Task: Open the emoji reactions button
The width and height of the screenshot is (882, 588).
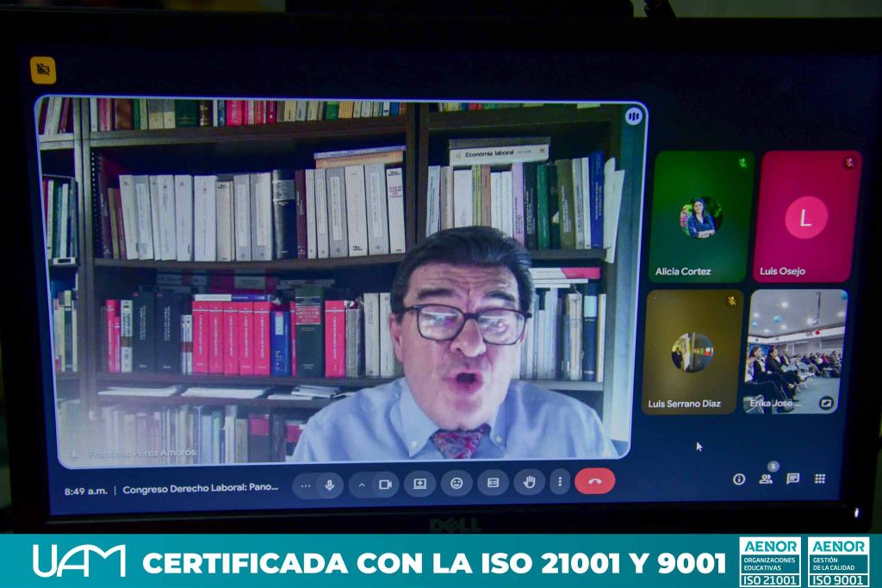Action: [457, 483]
